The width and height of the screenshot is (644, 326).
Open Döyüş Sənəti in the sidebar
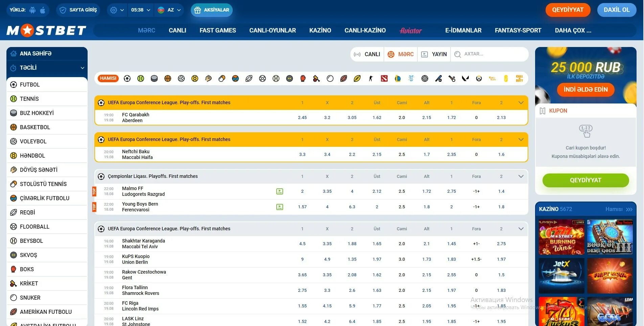(x=47, y=170)
